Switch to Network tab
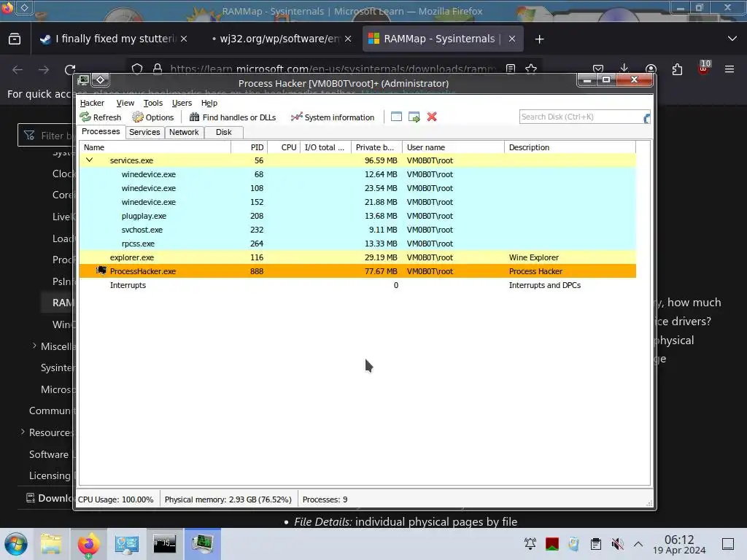The height and width of the screenshot is (560, 747). [184, 132]
